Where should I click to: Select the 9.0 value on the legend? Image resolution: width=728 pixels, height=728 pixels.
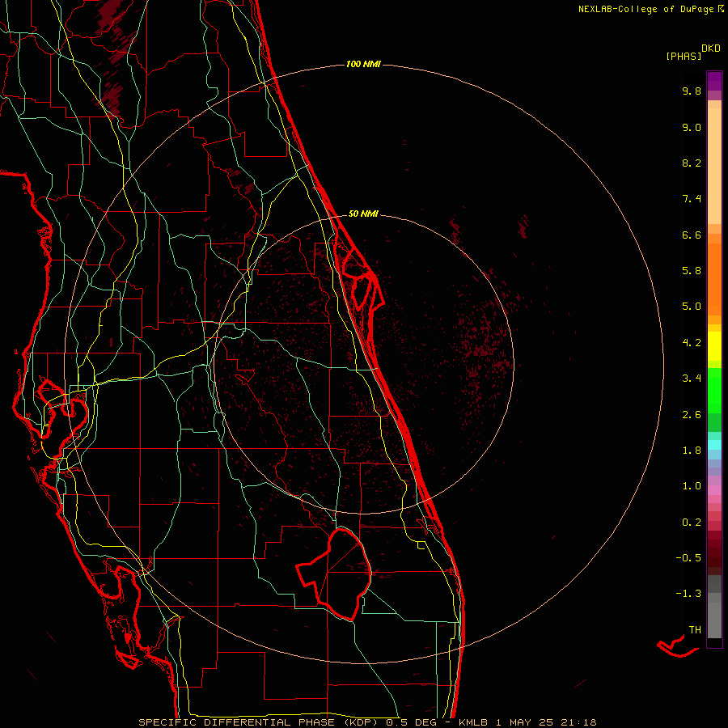tap(692, 127)
